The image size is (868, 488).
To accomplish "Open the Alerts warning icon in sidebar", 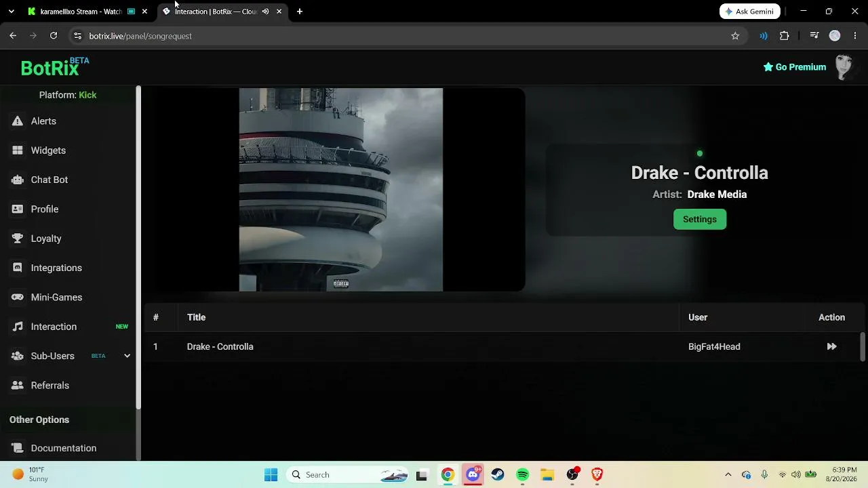I will [x=18, y=121].
